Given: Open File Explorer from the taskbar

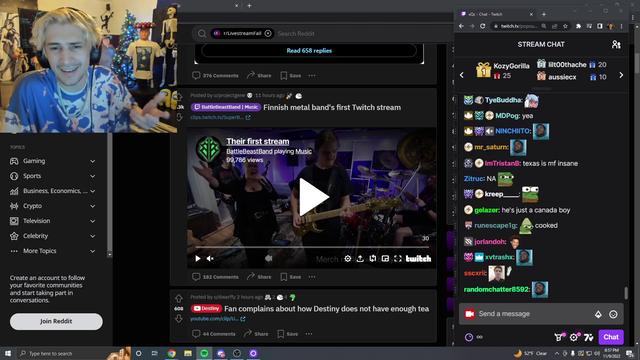Looking at the screenshot, I should point(188,353).
